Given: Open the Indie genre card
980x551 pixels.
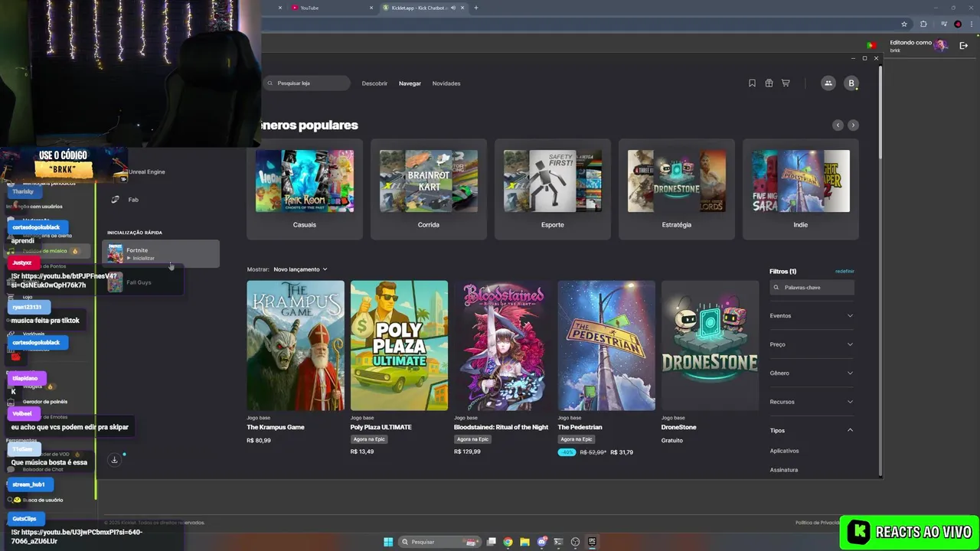Looking at the screenshot, I should coord(800,190).
